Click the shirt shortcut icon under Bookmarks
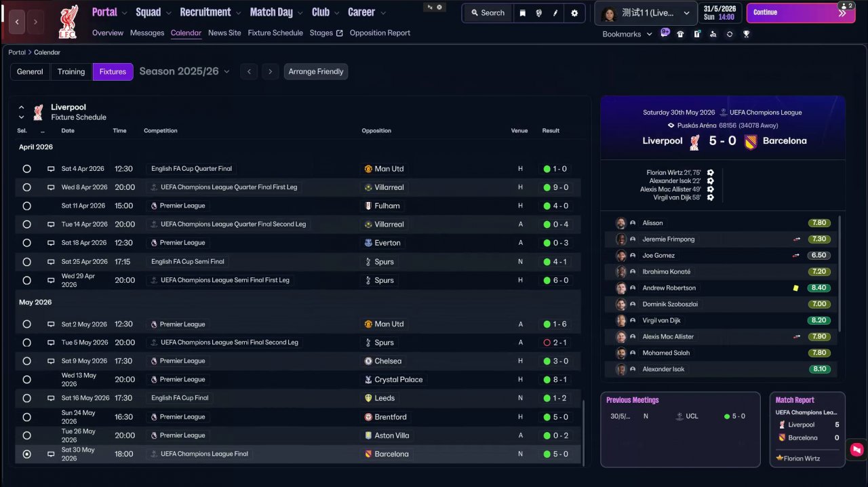The width and height of the screenshot is (868, 487). pyautogui.click(x=680, y=34)
